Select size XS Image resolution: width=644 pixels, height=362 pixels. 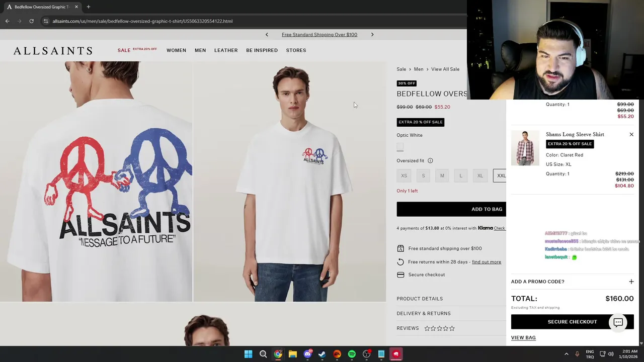point(404,175)
